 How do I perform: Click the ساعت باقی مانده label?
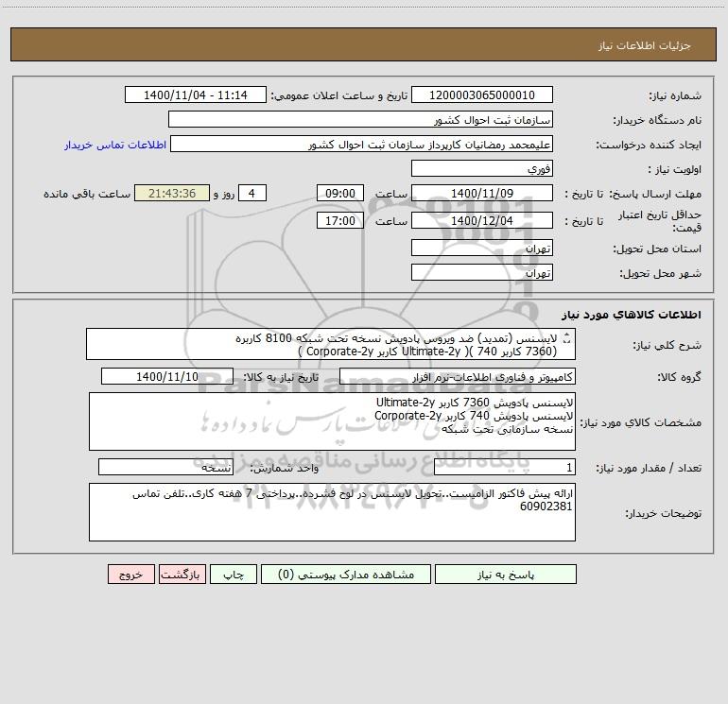[x=87, y=194]
